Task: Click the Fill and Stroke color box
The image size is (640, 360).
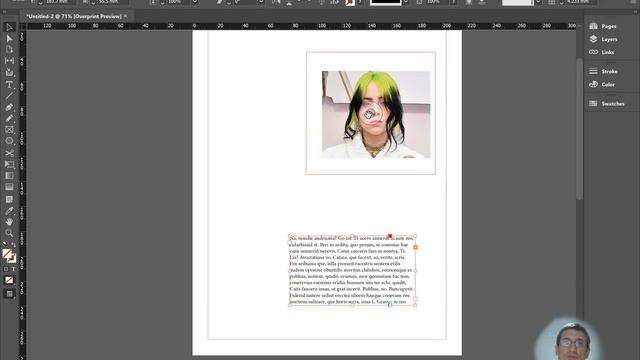Action: [x=9, y=256]
